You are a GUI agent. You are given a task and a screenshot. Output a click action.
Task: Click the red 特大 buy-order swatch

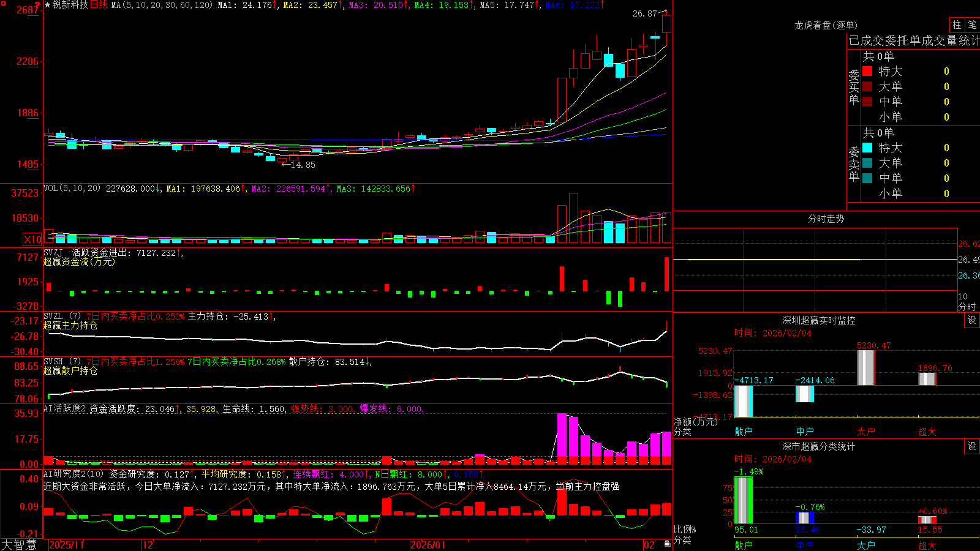[867, 71]
